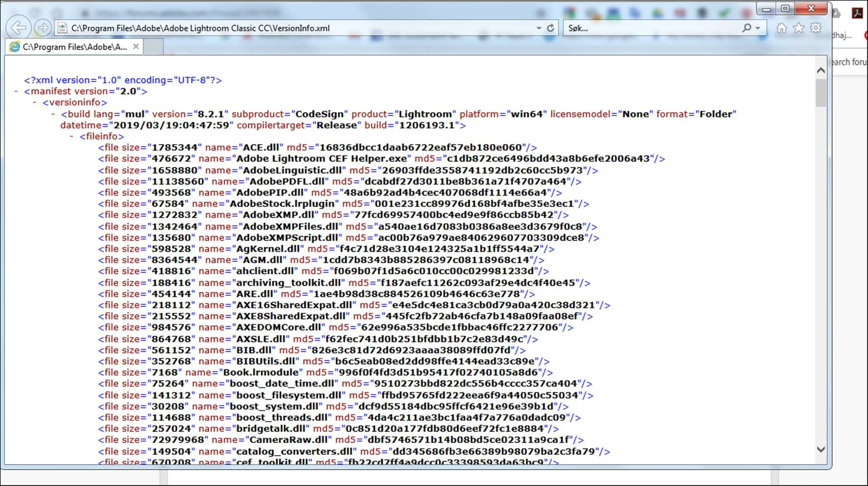Viewport: 868px width, 486px height.
Task: Click the AXEDOMCore.dll entry
Action: (x=336, y=327)
